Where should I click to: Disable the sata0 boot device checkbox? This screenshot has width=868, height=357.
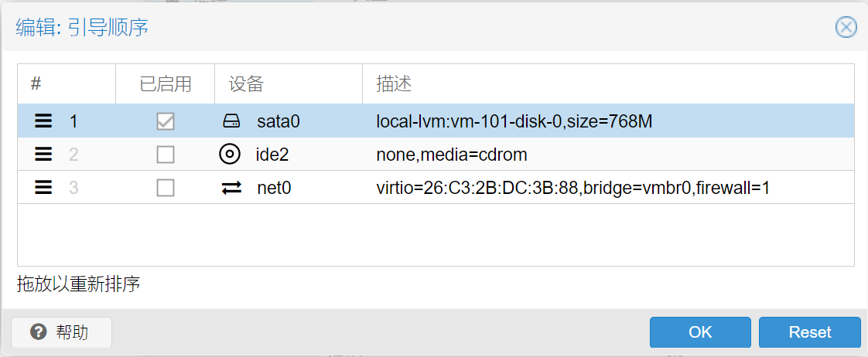tap(166, 121)
